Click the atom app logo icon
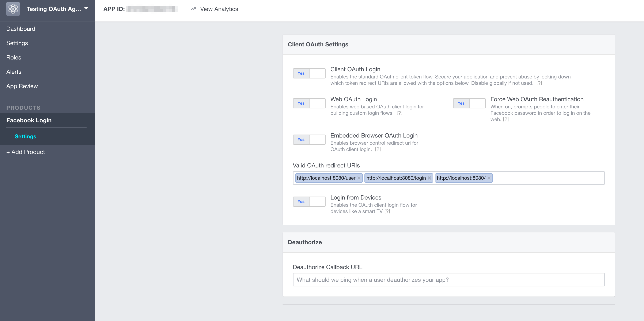644x321 pixels. click(x=13, y=9)
